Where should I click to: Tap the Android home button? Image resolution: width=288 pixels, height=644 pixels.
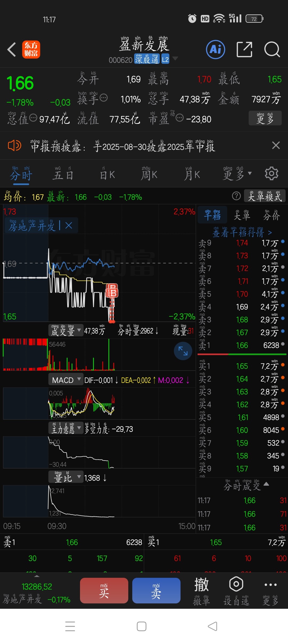coord(142,626)
